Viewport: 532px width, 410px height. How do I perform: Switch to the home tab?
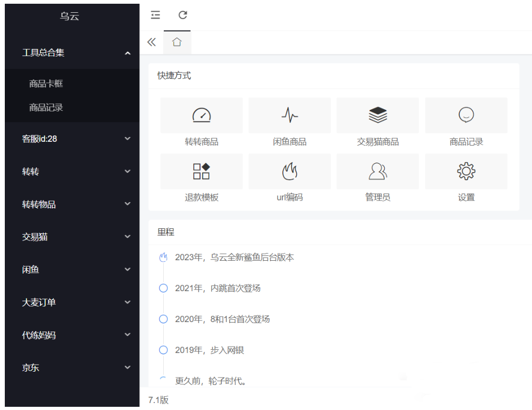coord(178,42)
